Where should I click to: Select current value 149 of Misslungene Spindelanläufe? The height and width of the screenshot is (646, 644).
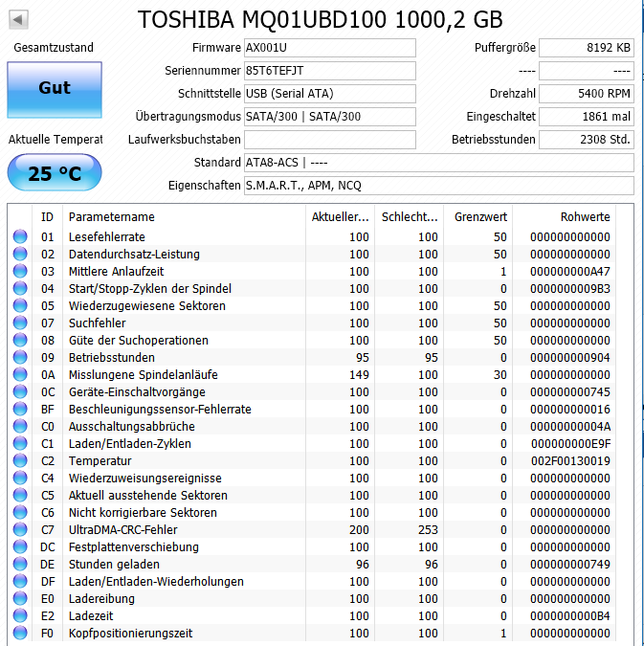359,375
